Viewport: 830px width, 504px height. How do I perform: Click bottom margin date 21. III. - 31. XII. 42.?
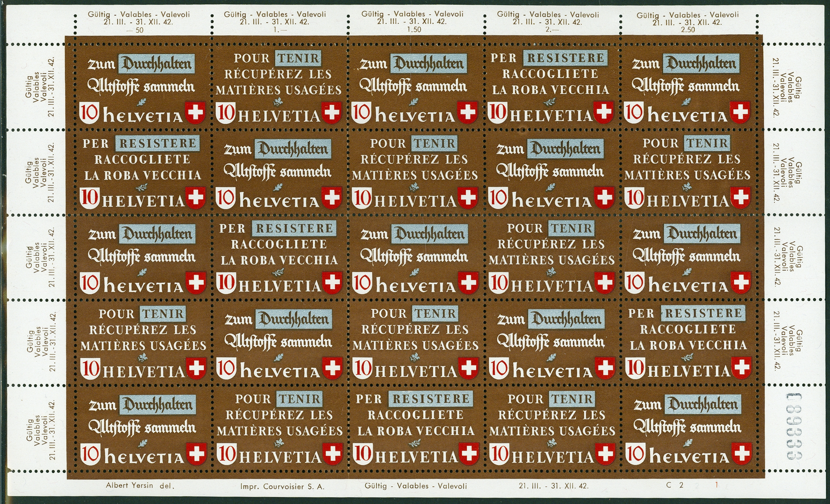554,486
